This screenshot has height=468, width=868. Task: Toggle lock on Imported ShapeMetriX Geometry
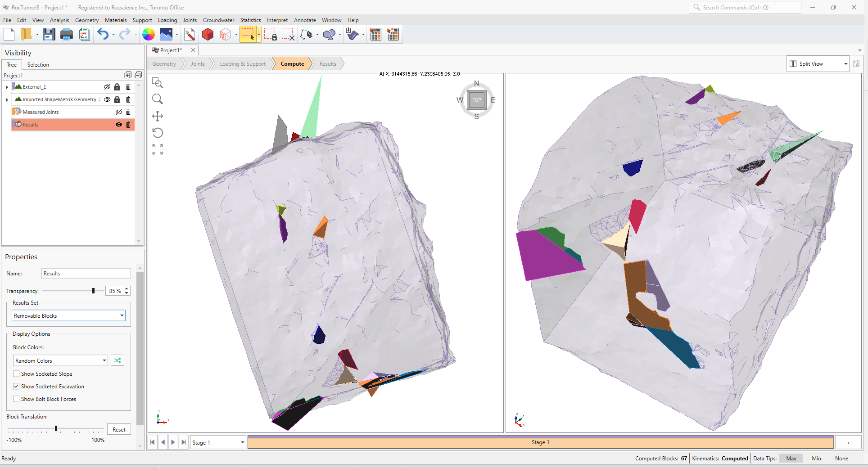click(117, 99)
